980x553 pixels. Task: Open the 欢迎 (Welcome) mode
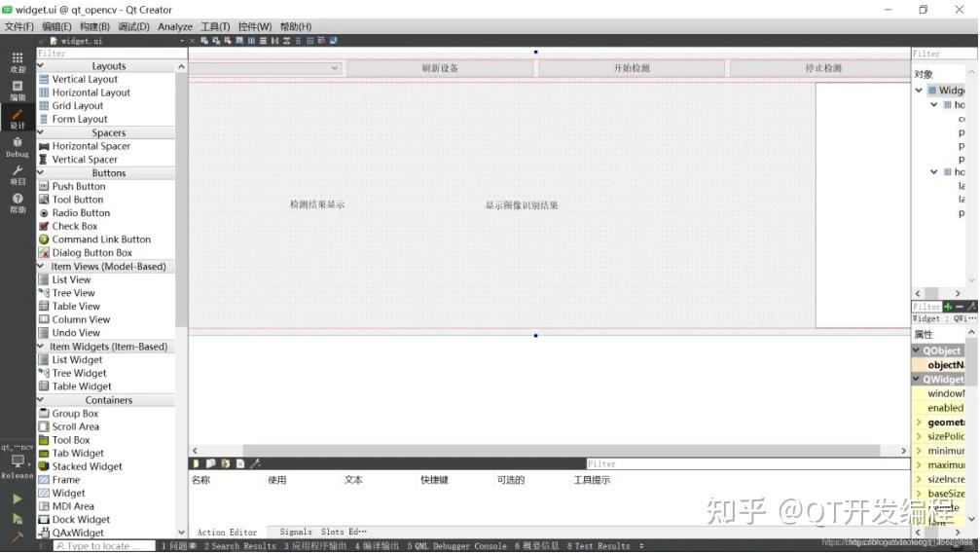18,62
